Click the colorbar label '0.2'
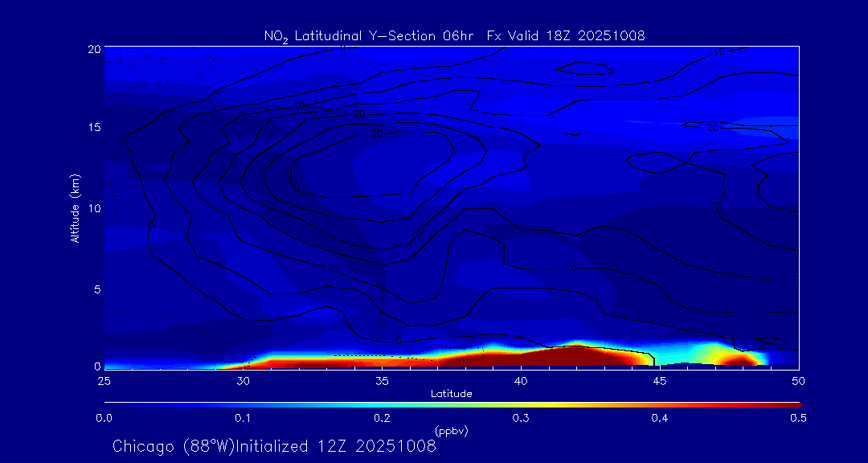 pos(382,418)
